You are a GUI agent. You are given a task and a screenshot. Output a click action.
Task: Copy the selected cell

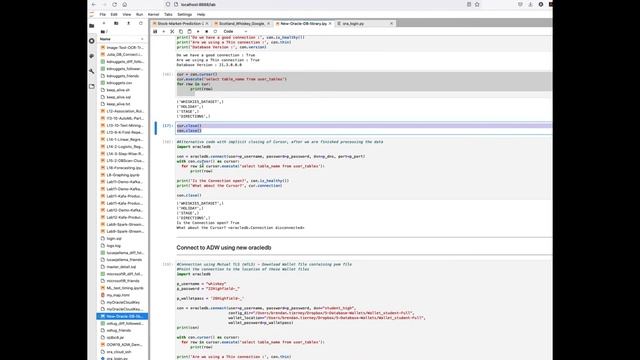click(181, 31)
